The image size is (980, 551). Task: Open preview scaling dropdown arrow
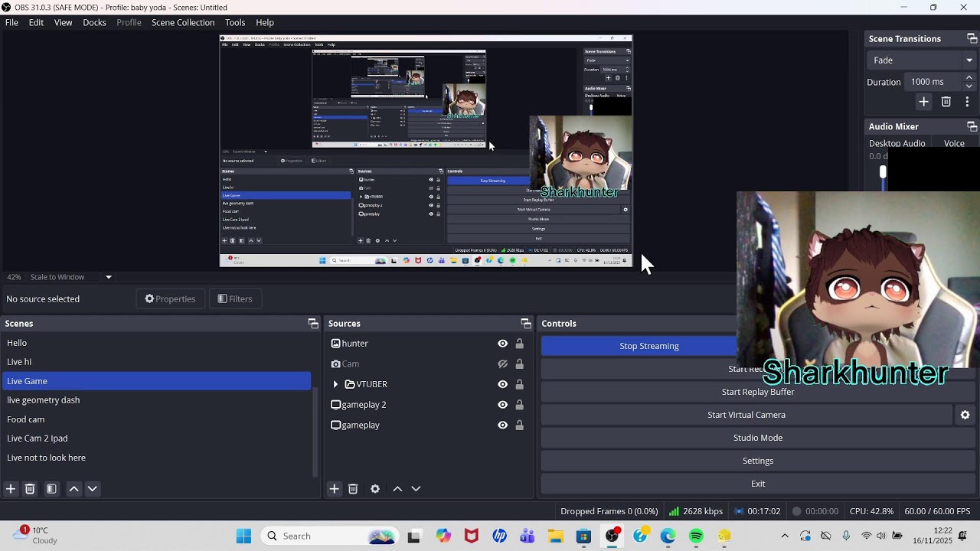109,277
